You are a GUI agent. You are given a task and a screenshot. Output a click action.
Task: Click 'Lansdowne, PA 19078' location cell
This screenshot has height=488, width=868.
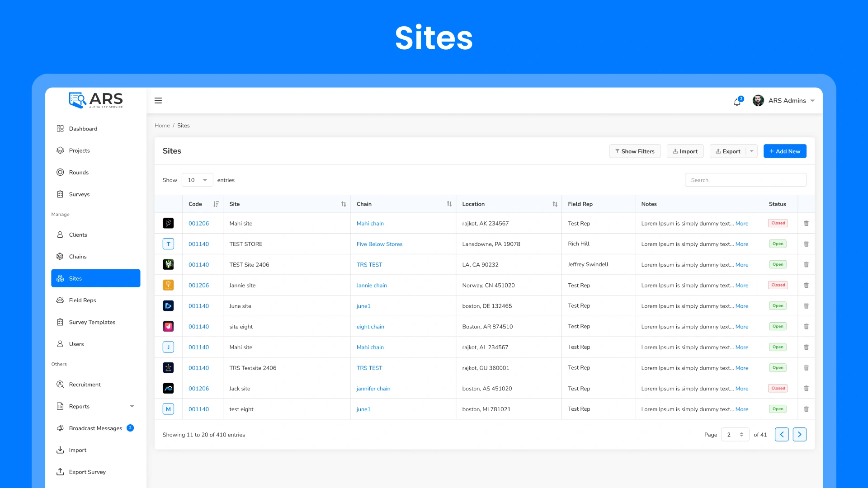491,244
